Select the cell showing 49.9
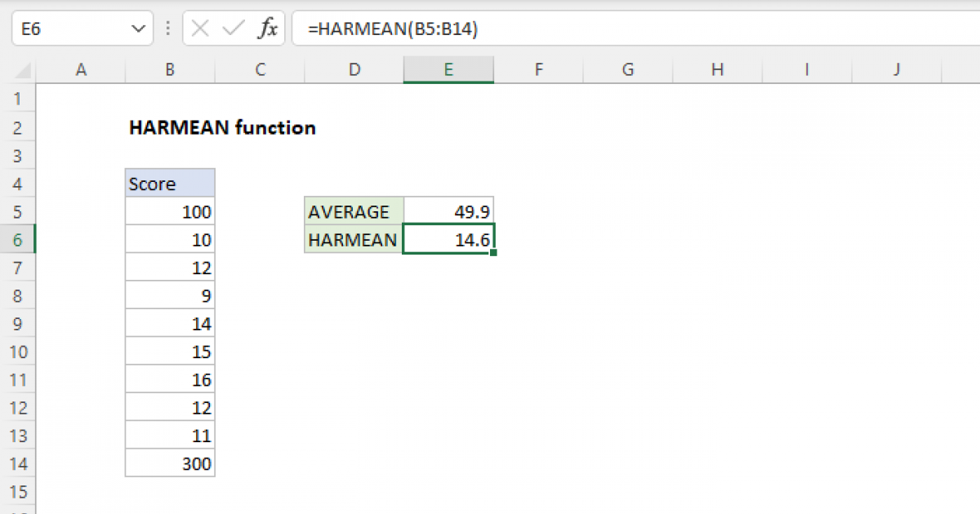The image size is (980, 514). (448, 211)
